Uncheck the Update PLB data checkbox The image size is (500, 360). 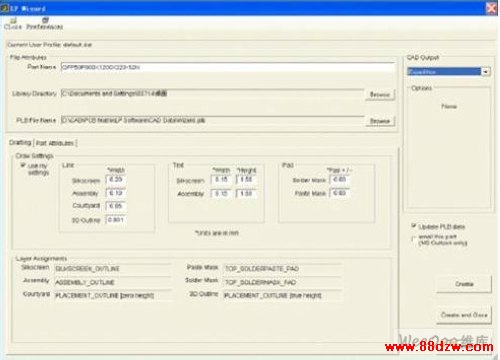point(414,226)
